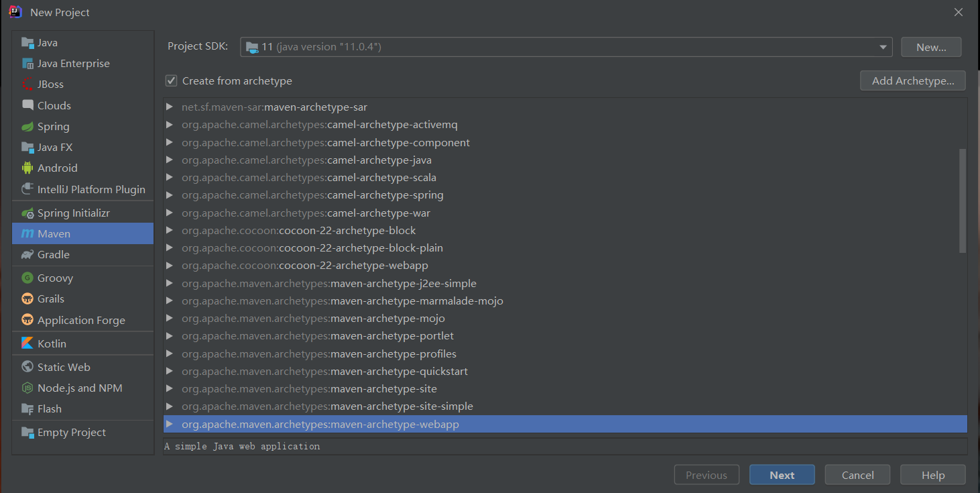Viewport: 980px width, 493px height.
Task: Click the Next button
Action: coord(782,475)
